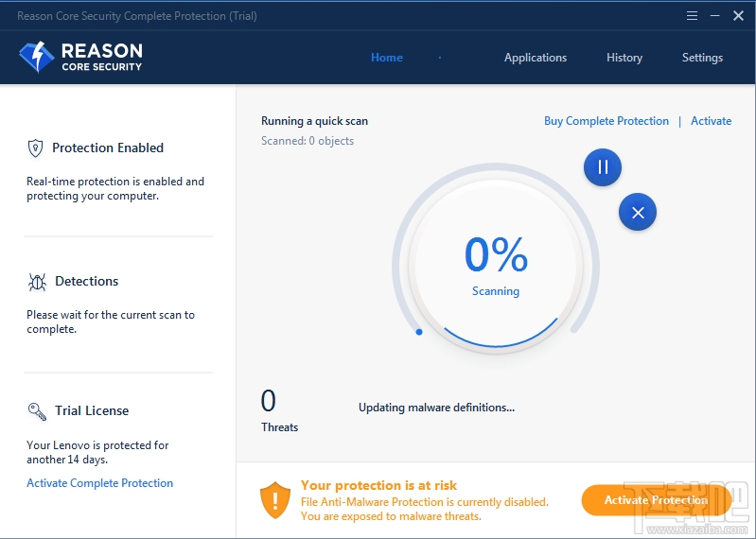The image size is (756, 539).
Task: Click the 'Scanned: 0 objects' text
Action: (x=308, y=141)
